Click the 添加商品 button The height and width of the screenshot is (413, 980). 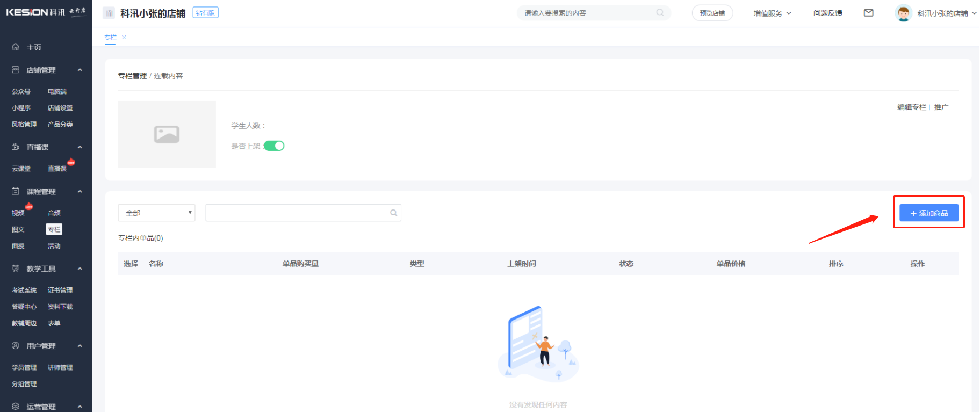point(929,213)
